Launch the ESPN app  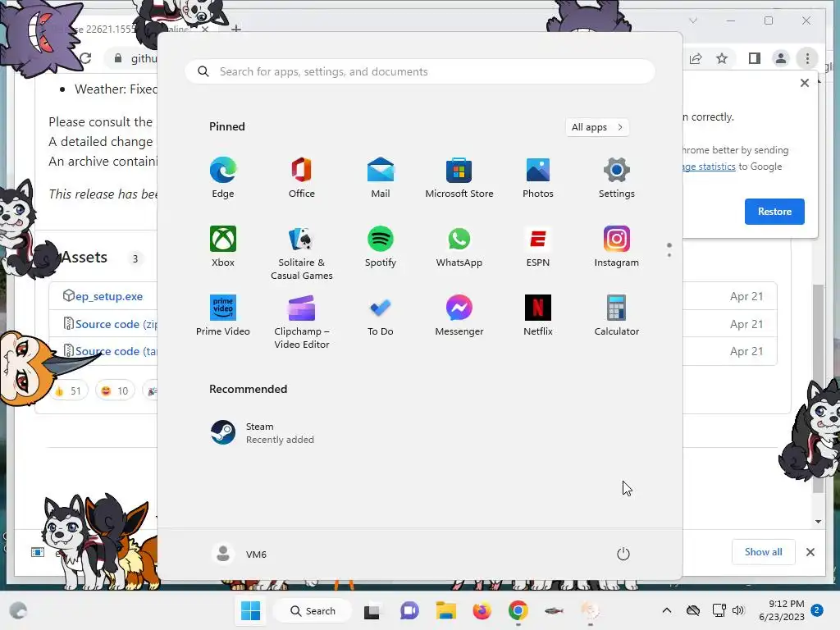click(538, 247)
